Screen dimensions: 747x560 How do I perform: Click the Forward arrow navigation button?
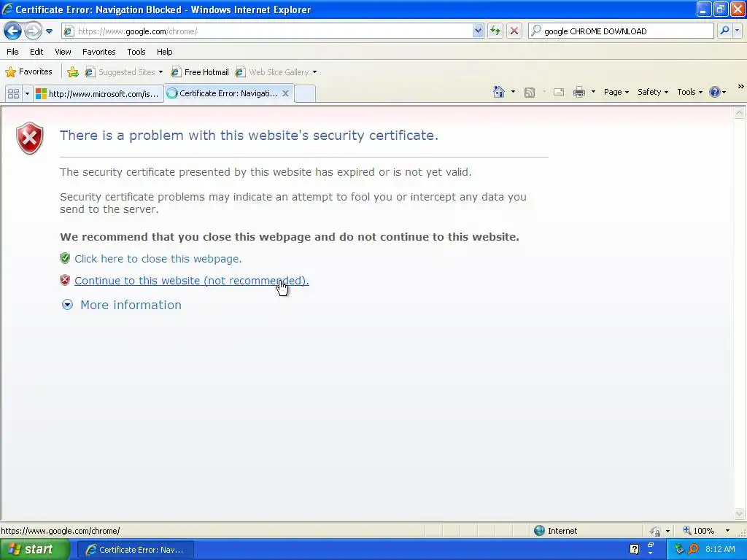point(33,31)
